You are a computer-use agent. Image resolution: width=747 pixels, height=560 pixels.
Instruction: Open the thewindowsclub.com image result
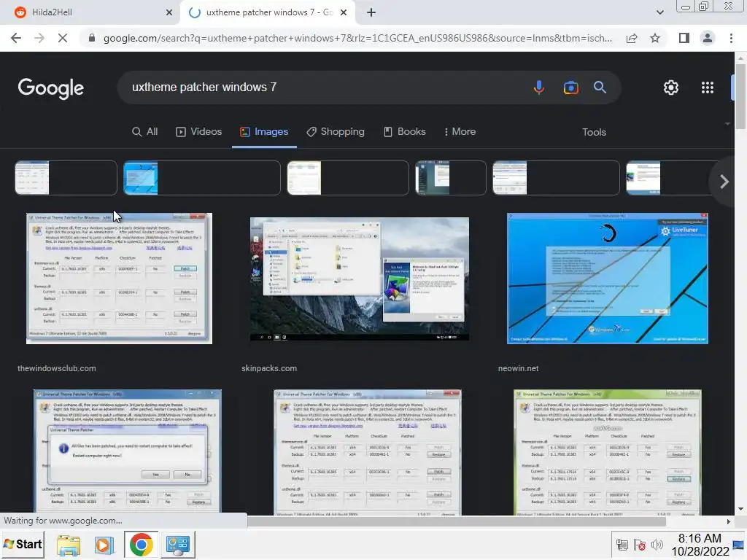(119, 278)
